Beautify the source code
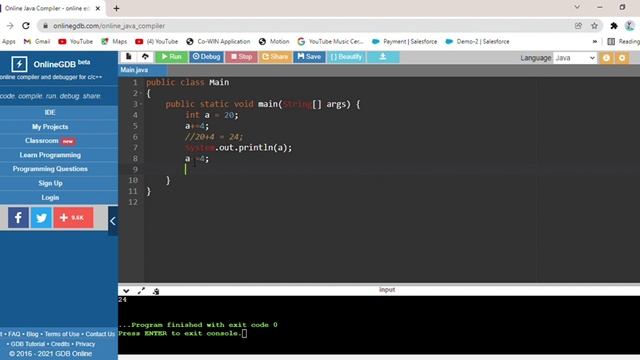Screen dimensions: 640x360 346,57
